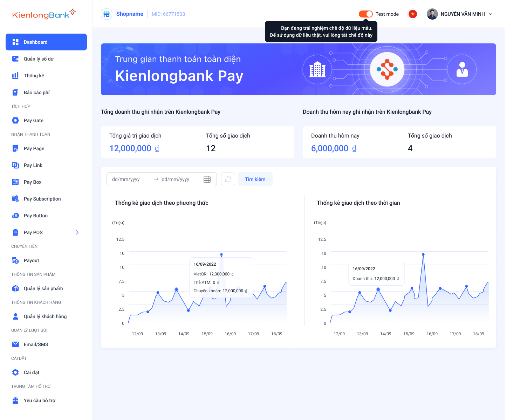Screen dimensions: 527x420
Task: Click the end date dd/mm/yyyy field
Action: tap(176, 179)
